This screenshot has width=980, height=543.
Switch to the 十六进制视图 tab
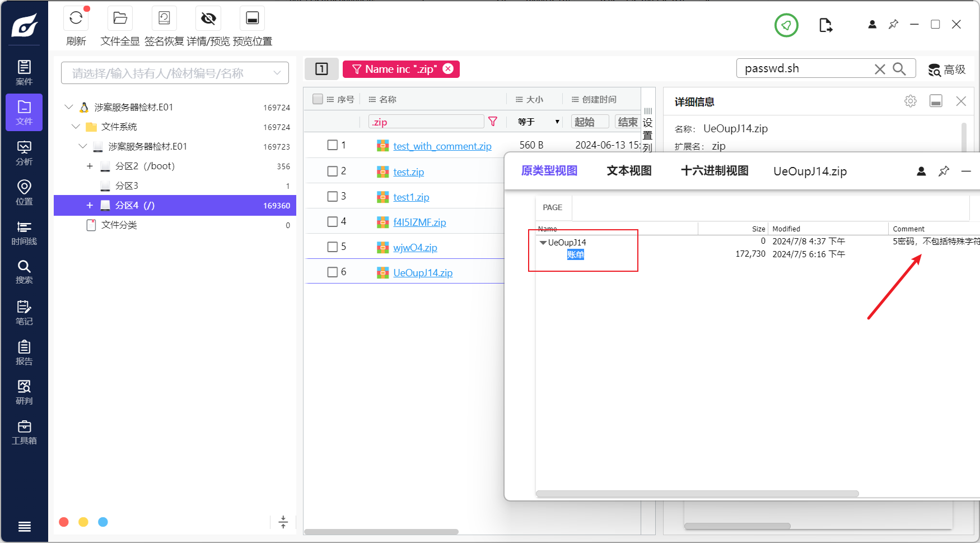(715, 171)
